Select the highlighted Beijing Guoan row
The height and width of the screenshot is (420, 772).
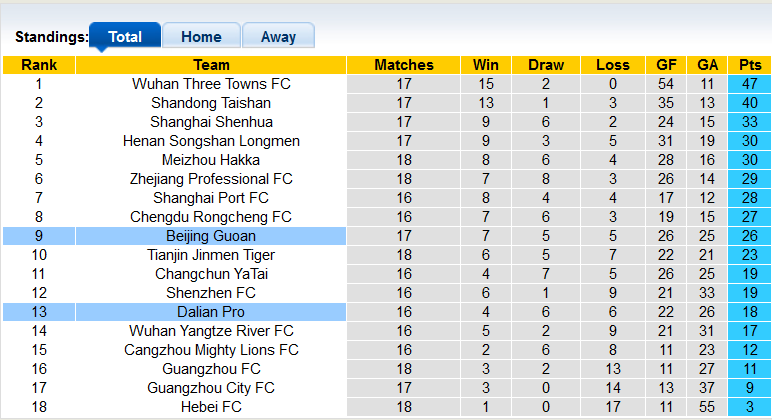(x=386, y=236)
